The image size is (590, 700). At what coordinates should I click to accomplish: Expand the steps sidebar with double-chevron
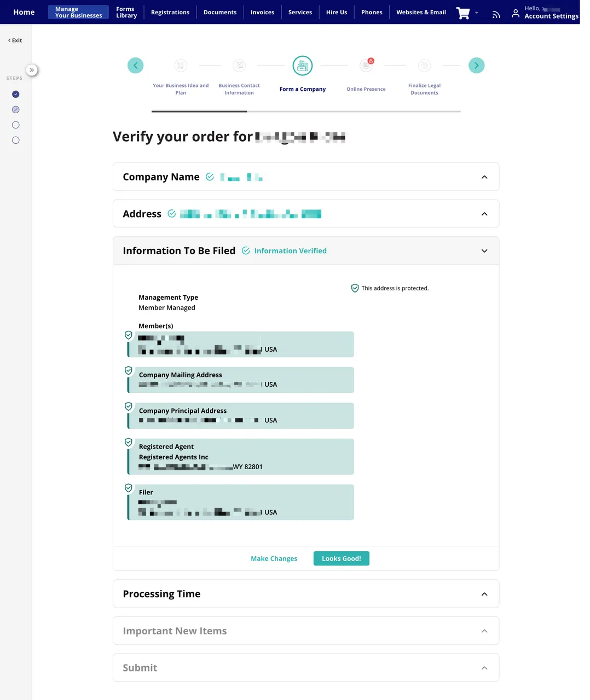pos(32,70)
